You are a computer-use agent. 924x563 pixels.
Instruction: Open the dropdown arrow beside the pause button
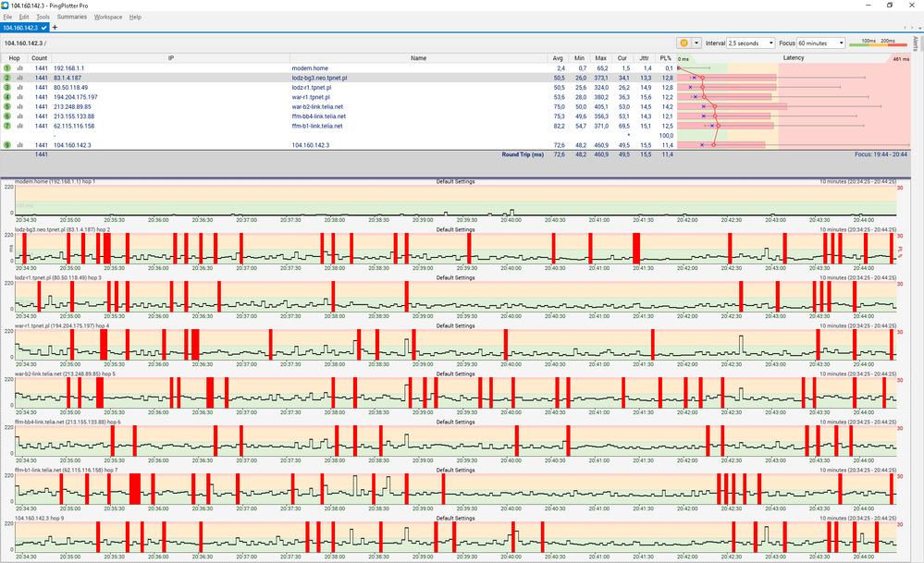(696, 43)
